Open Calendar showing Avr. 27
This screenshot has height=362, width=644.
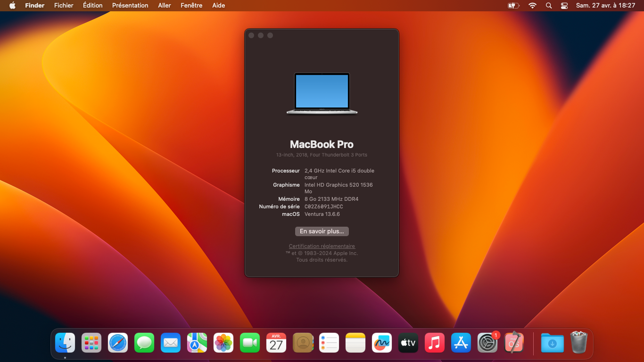[x=276, y=343]
